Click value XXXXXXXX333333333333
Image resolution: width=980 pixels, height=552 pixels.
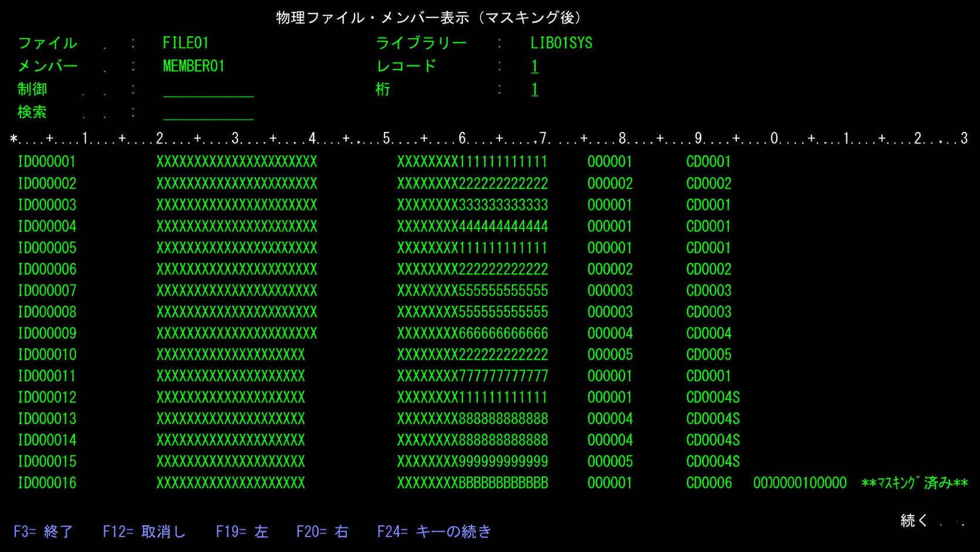point(472,205)
